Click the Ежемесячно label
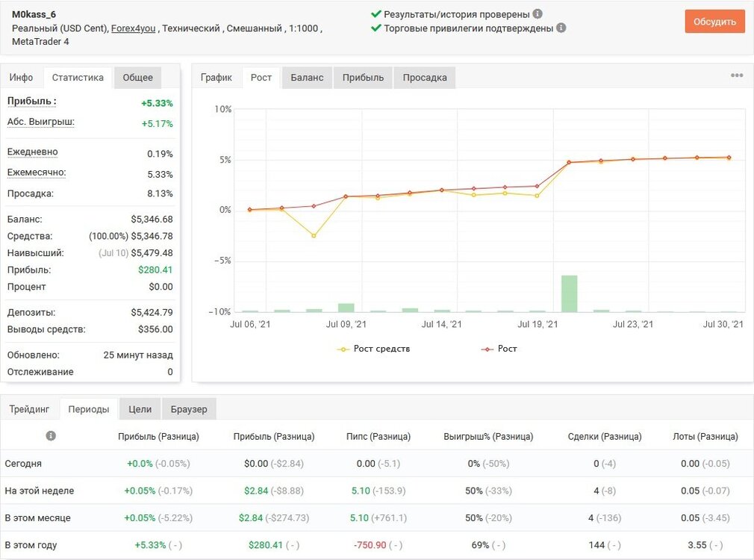754x560 pixels. [37, 172]
